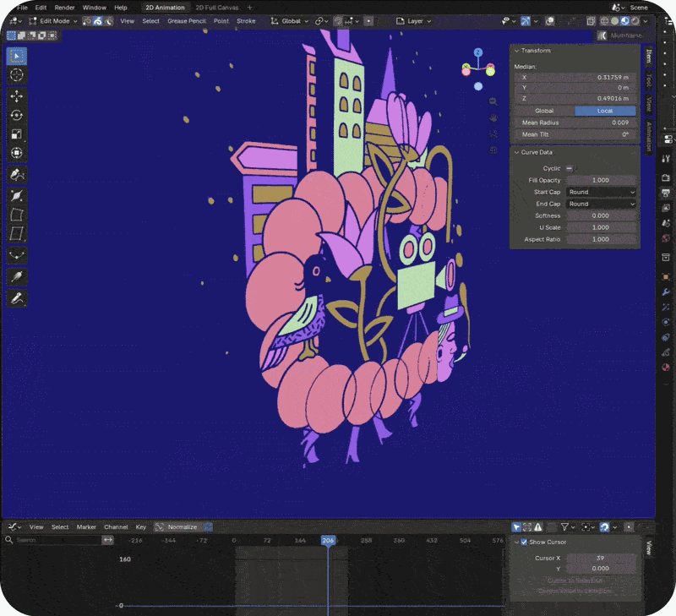Activate the Rotate tool
Viewport: 676px width, 616px height.
17,115
